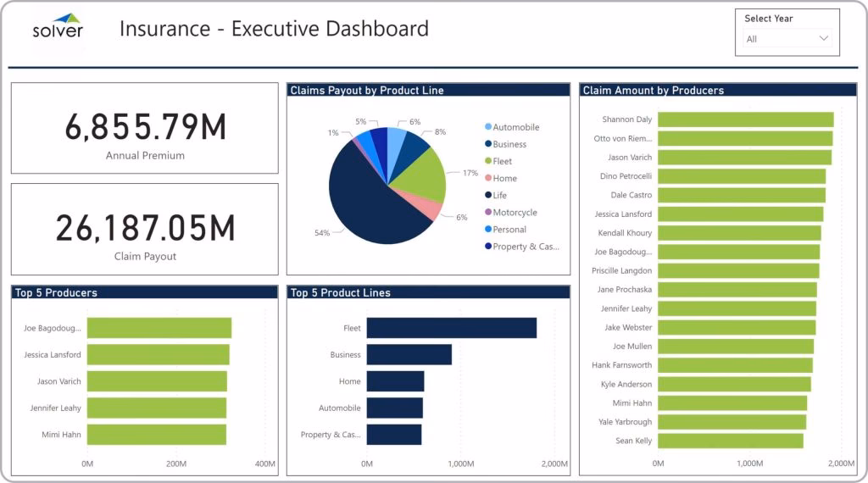The image size is (868, 483).
Task: Click the Claims Payout by Product Line title
Action: 367,90
